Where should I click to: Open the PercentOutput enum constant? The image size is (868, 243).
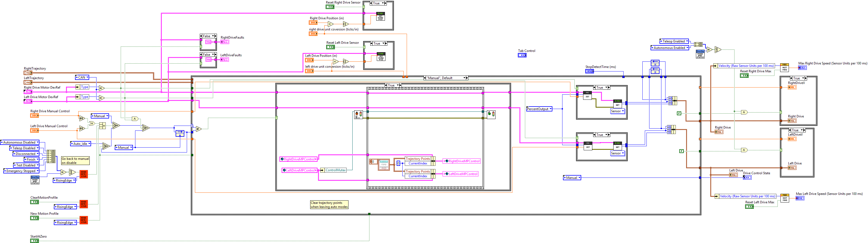click(x=539, y=109)
